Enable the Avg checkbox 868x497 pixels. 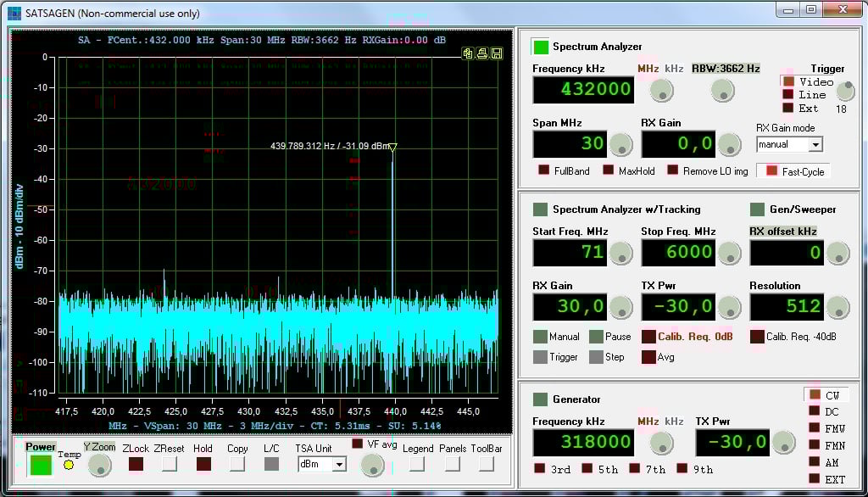pos(648,357)
